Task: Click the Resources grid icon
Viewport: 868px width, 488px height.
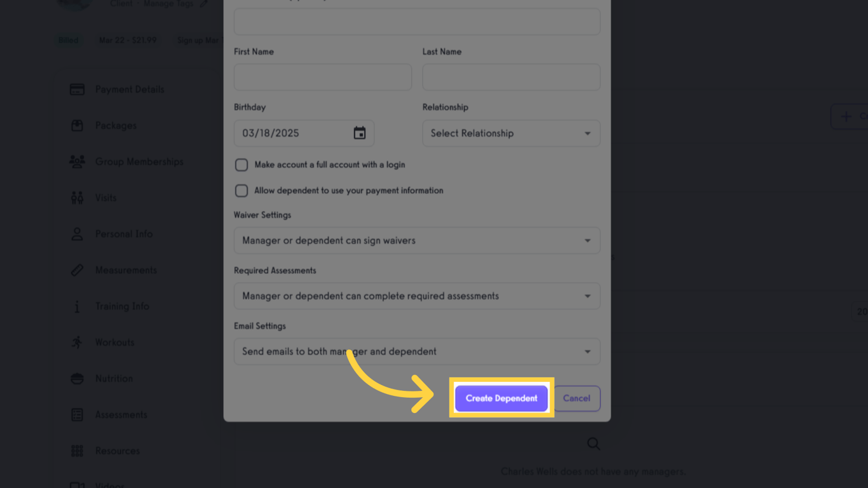Action: point(76,451)
